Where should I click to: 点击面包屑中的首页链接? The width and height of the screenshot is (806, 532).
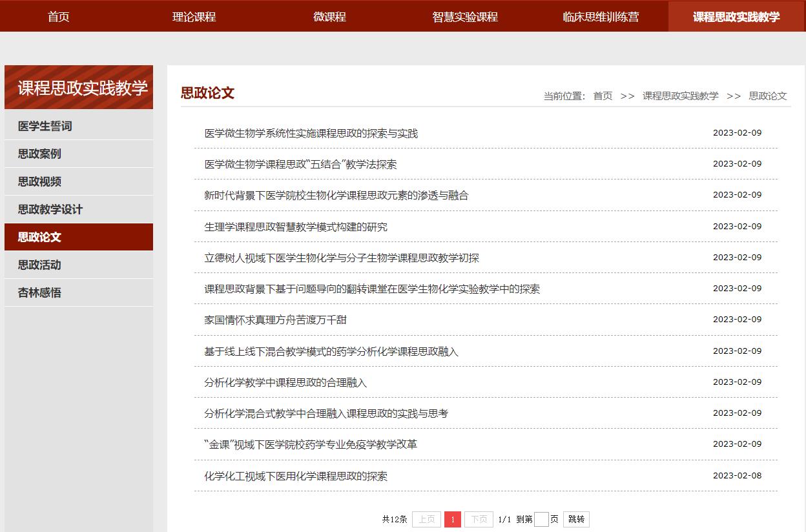coord(601,96)
